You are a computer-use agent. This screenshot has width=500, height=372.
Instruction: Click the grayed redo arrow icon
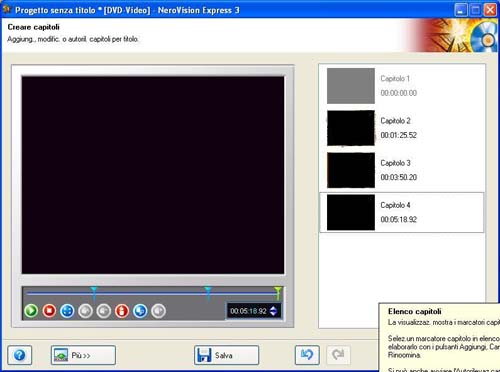coord(338,355)
